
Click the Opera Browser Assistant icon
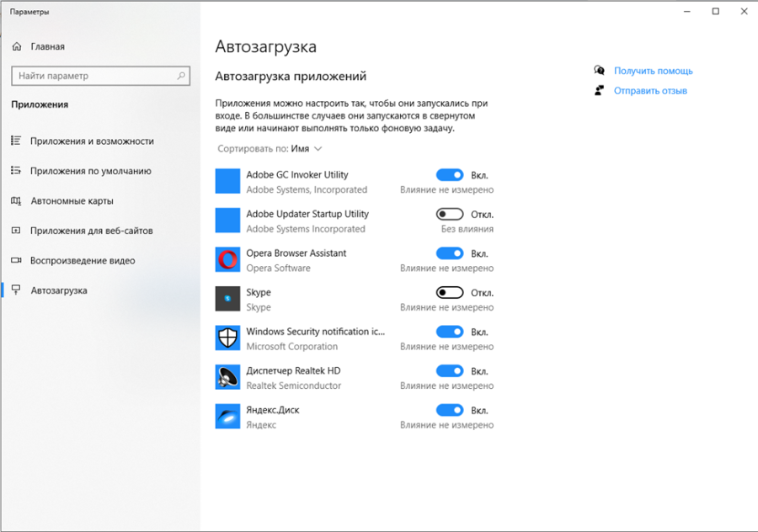click(x=227, y=259)
